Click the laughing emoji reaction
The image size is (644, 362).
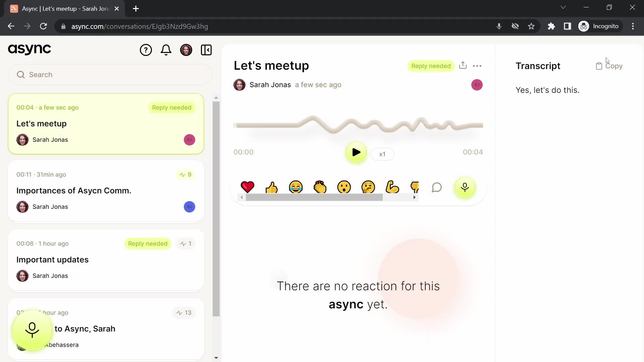(x=296, y=187)
